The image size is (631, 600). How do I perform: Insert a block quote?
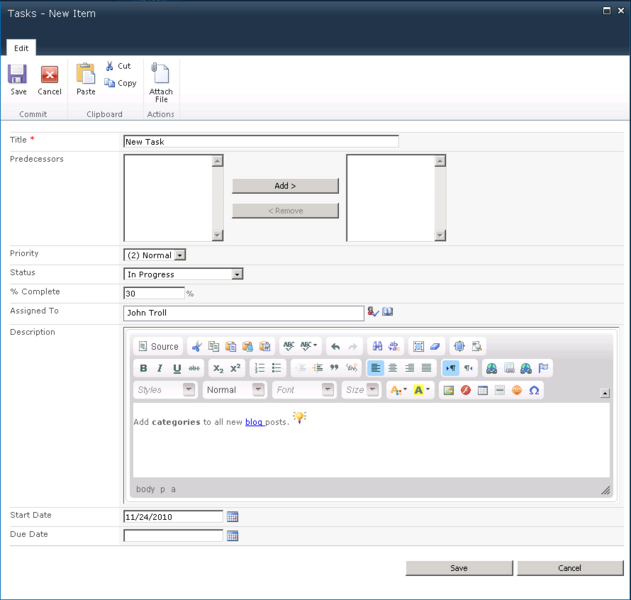[x=334, y=368]
